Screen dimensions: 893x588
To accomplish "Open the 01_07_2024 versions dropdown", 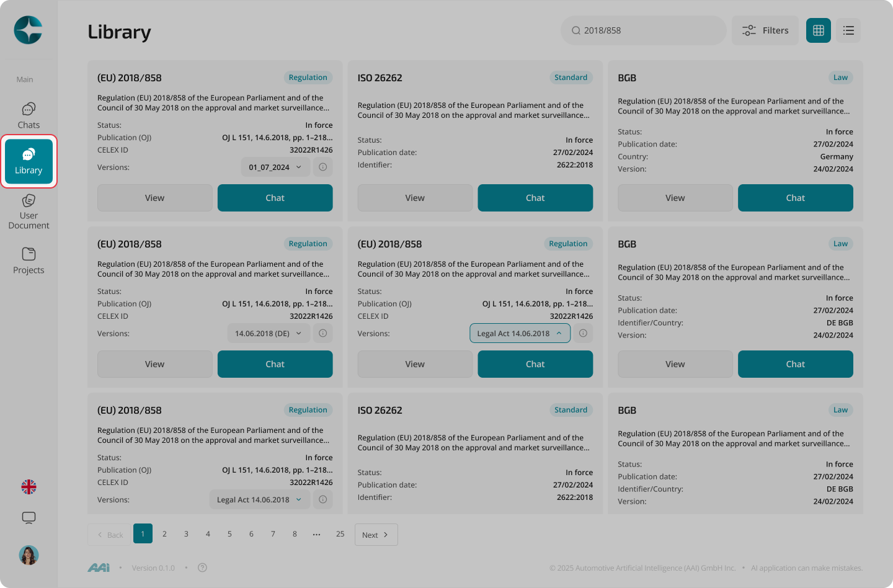I will point(275,167).
